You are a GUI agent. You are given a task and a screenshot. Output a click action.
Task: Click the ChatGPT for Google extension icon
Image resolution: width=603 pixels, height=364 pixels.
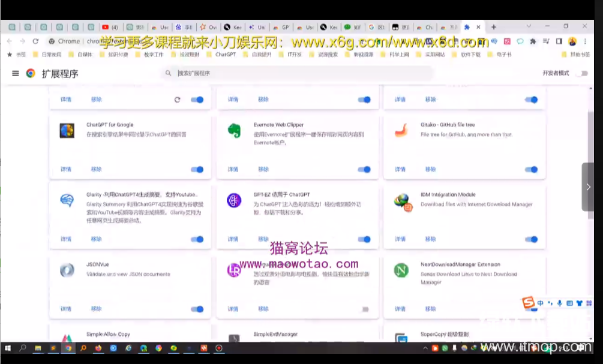click(67, 131)
